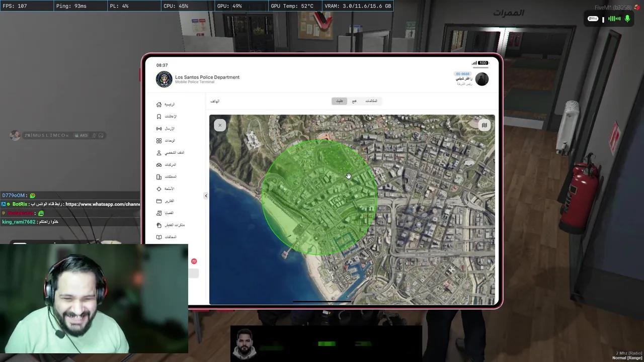
Task: Open the dispatch radio-signal sidebar icon
Action: [x=159, y=129]
